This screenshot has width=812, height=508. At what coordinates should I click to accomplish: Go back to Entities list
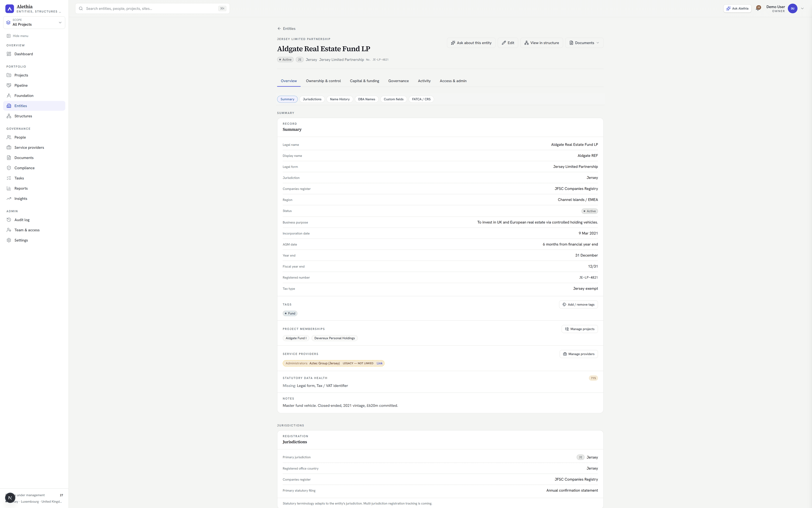286,29
